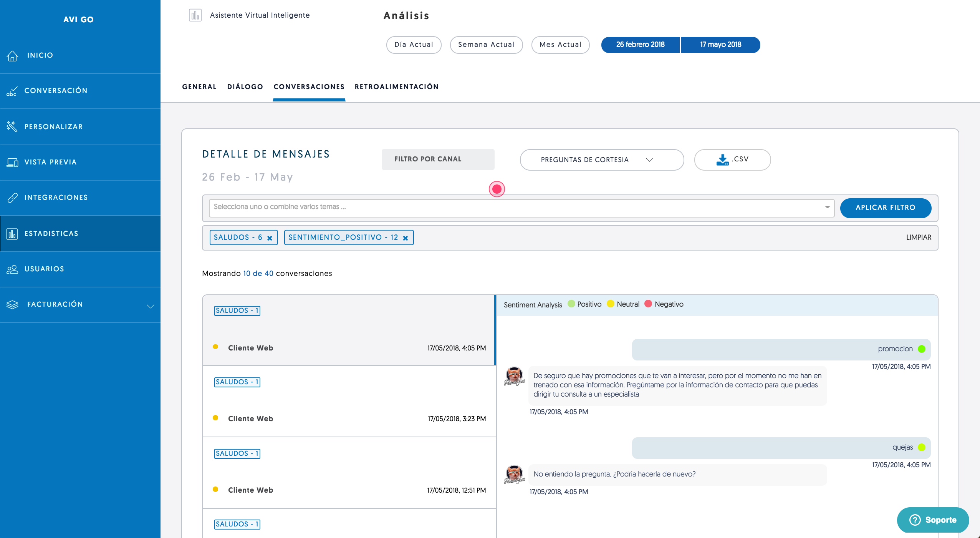
Task: Open Conversación via abc checkmark icon
Action: [x=12, y=91]
